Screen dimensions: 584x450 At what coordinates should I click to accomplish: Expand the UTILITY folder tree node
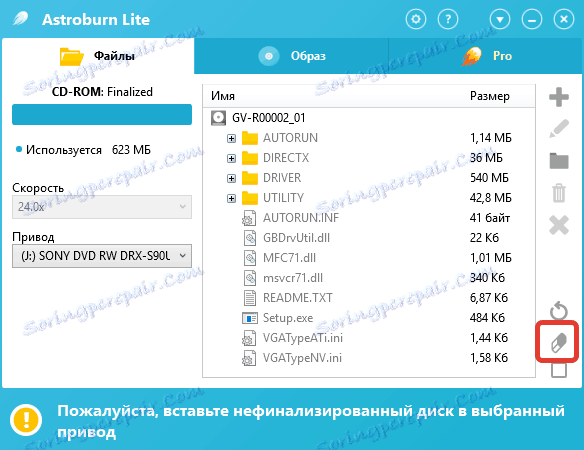[231, 199]
